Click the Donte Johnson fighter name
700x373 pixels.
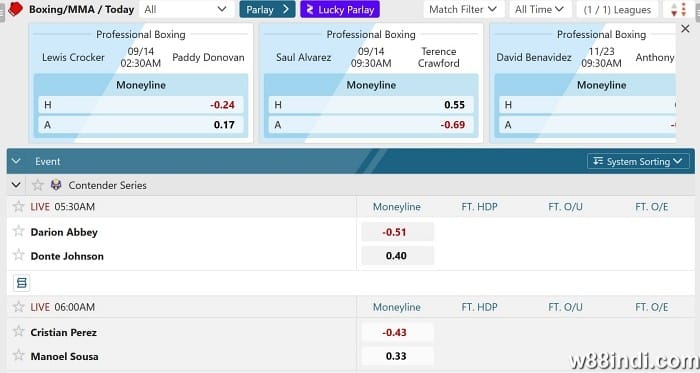tap(67, 256)
